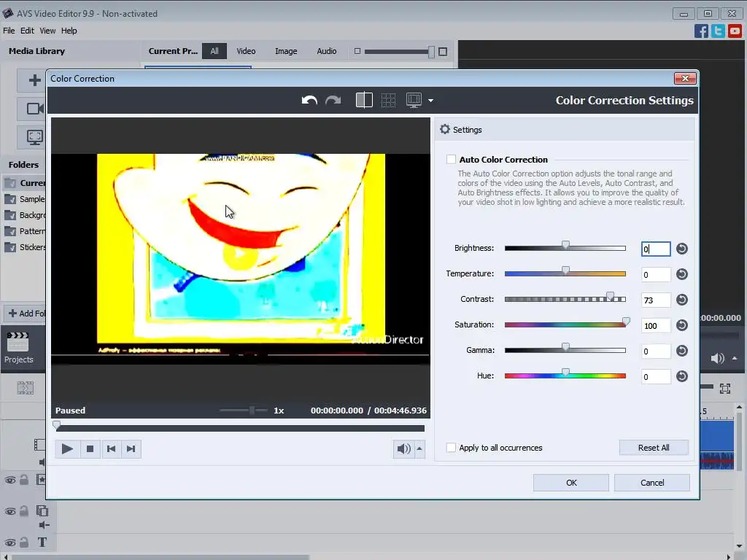Mute the preview volume speaker
Viewport: 747px width, 560px height.
pos(403,448)
